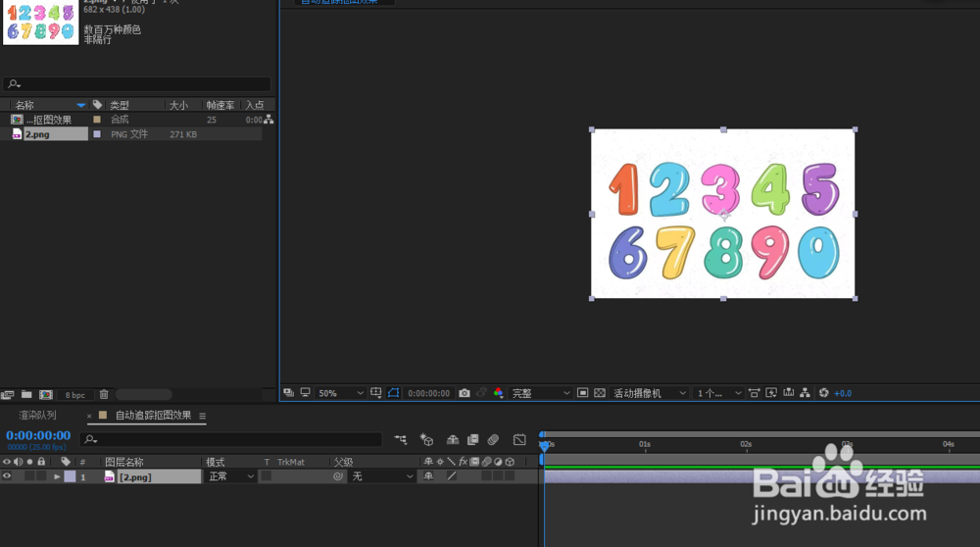
Task: Click the viewer 0:00:00:00 current time button
Action: (429, 393)
